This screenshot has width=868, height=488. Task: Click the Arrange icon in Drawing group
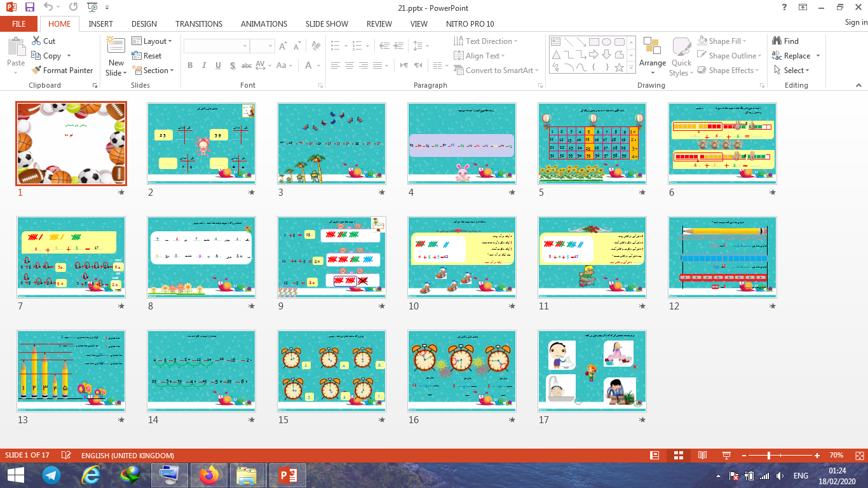652,51
